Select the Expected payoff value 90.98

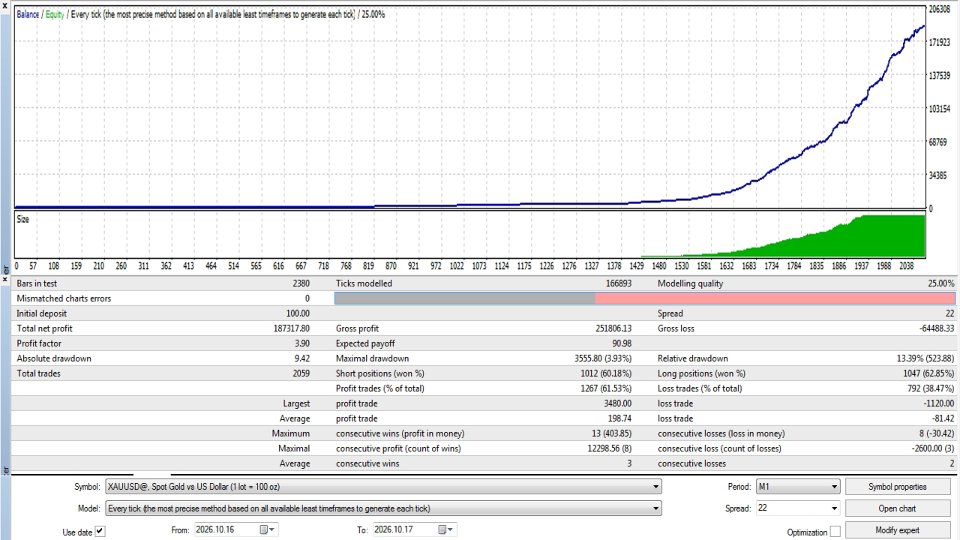tap(621, 343)
